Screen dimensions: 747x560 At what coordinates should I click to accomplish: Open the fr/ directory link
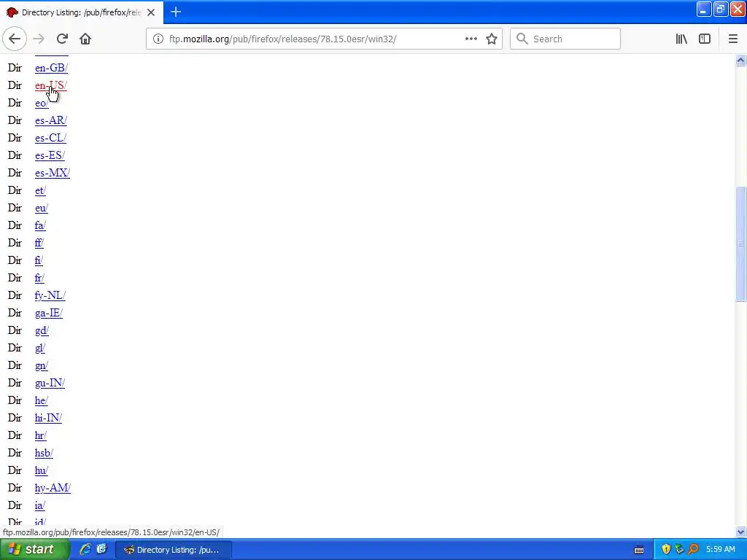(x=39, y=278)
